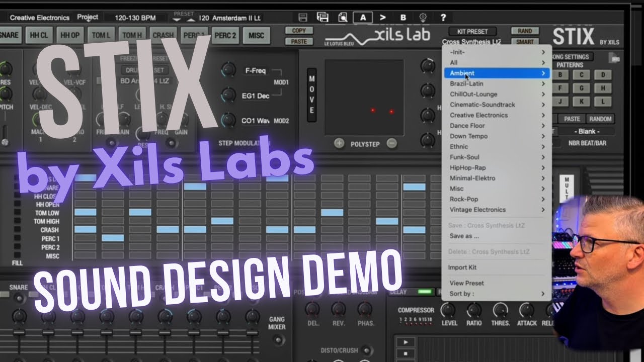Viewport: 644px width, 362px height.
Task: Click the file icon beside Song Settings
Action: click(614, 58)
